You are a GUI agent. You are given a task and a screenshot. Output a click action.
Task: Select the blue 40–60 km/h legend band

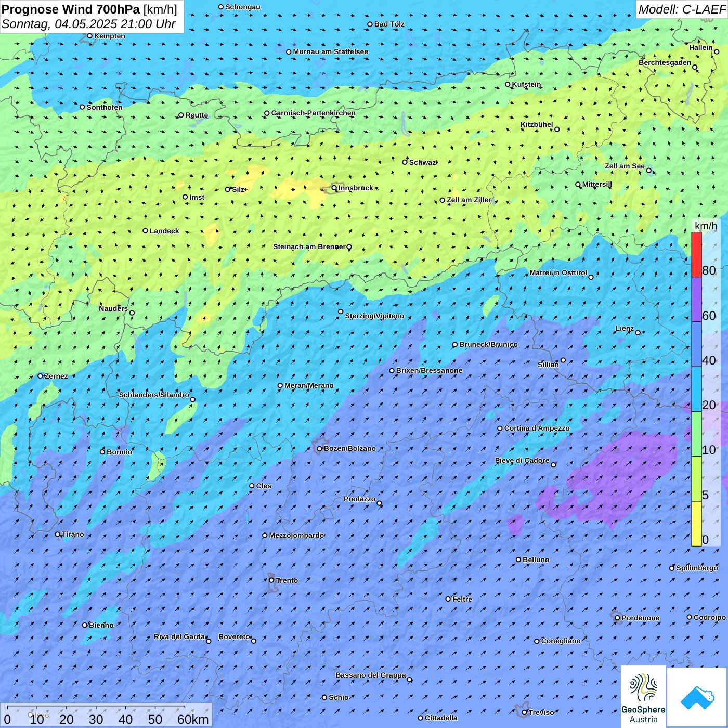coord(696,345)
